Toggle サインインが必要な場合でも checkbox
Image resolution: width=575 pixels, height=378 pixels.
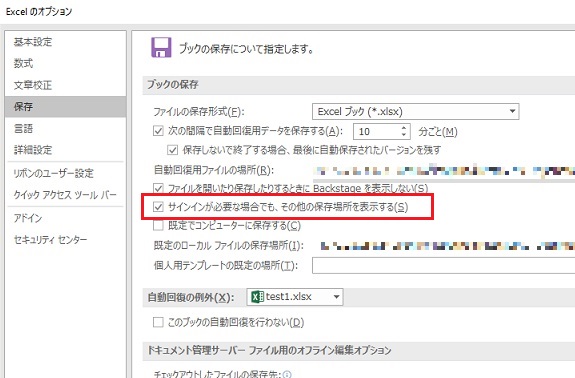158,207
